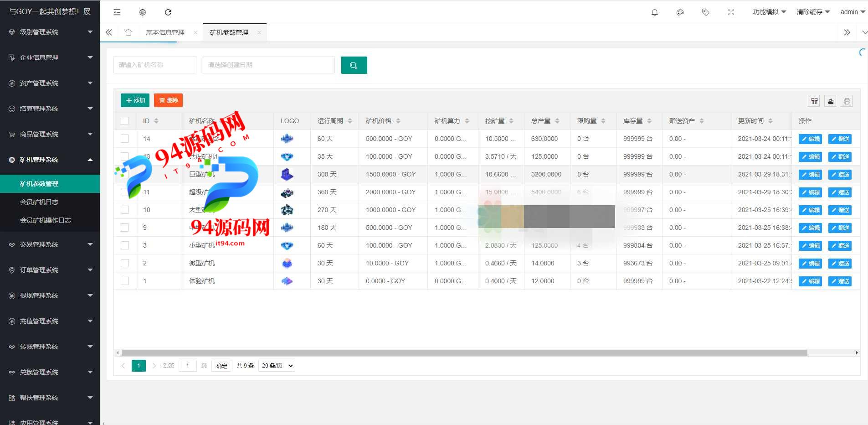Image resolution: width=868 pixels, height=425 pixels.
Task: Click logo of 微型矿机 row
Action: (287, 263)
